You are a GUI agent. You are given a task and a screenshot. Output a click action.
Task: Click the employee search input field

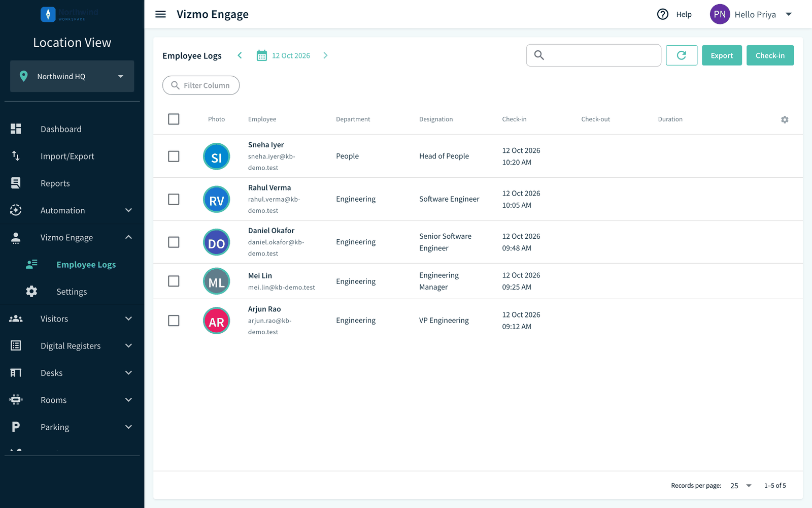click(594, 55)
